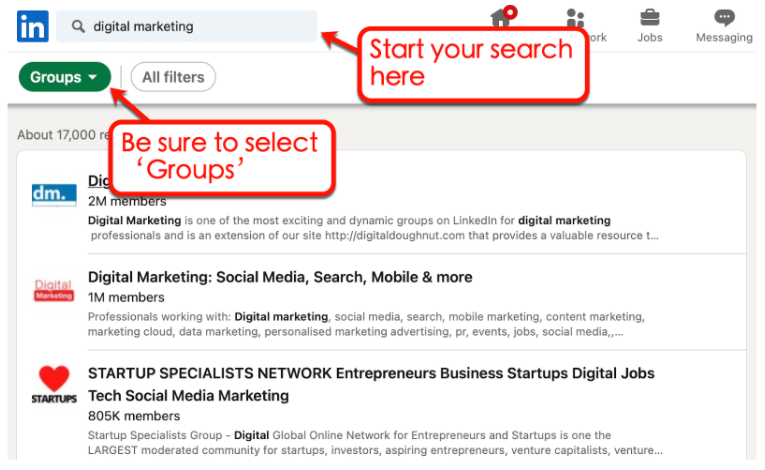Click the 805K members startup group description
This screenshot has height=470, width=765.
pyautogui.click(x=375, y=443)
